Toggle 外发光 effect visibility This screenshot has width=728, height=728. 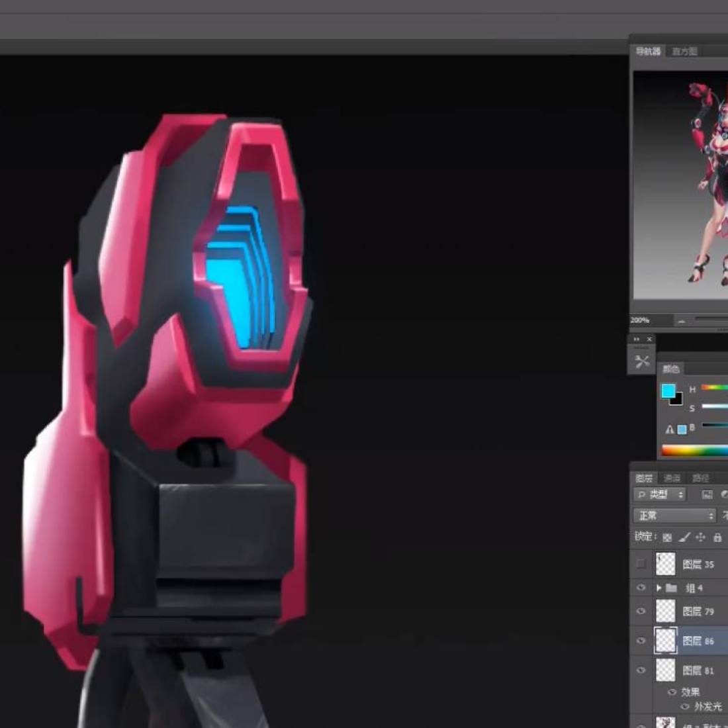pos(684,707)
